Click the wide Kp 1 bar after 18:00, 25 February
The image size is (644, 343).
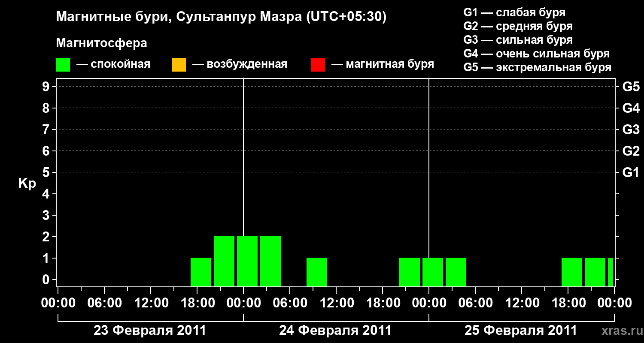(595, 272)
